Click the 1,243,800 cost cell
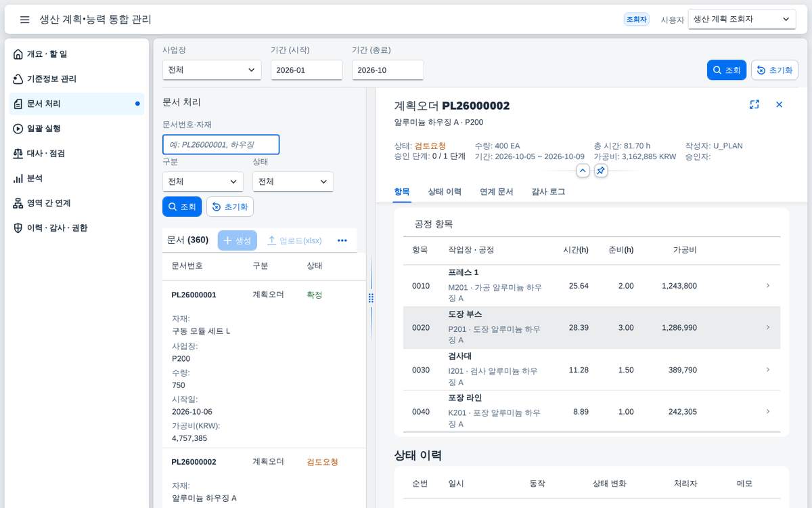 point(679,286)
